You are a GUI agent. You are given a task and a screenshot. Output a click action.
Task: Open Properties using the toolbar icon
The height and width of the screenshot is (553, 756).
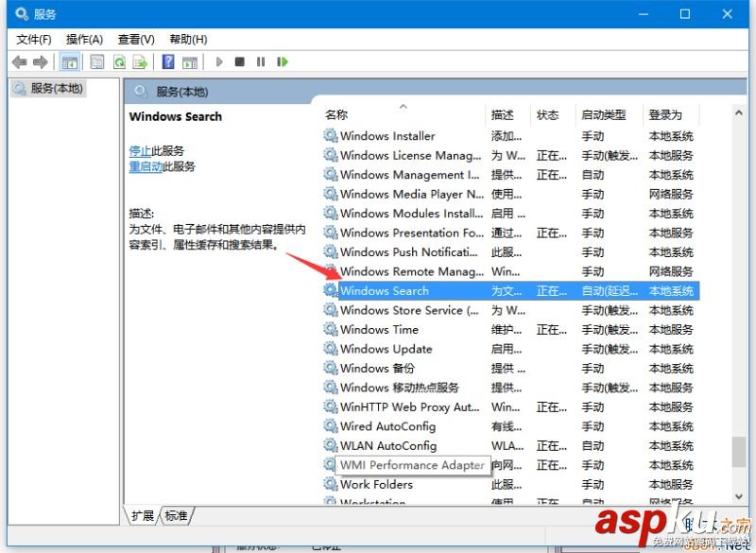(96, 61)
